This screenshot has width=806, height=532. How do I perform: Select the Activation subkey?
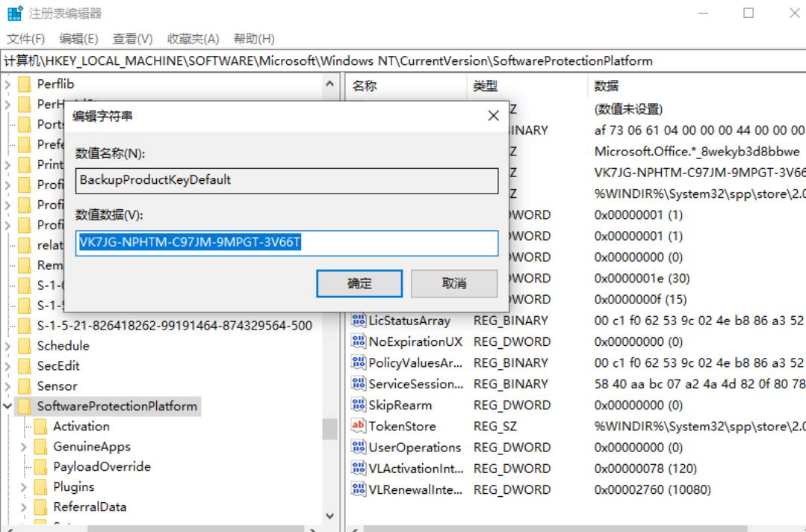[81, 426]
